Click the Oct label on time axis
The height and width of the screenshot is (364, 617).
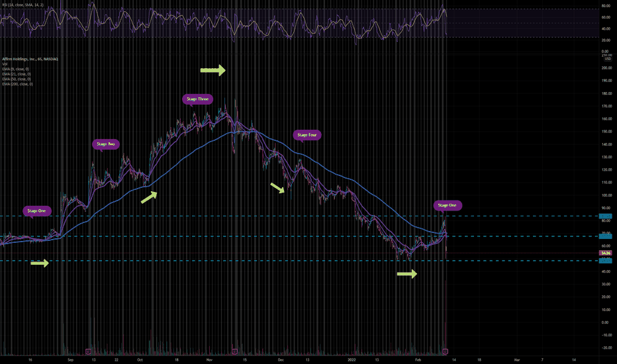(140, 359)
